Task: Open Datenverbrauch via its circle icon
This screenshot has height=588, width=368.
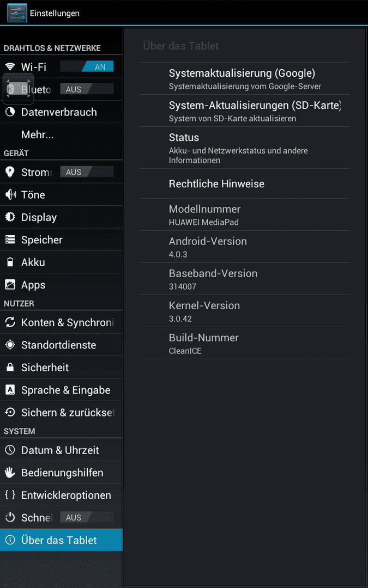Action: tap(10, 112)
